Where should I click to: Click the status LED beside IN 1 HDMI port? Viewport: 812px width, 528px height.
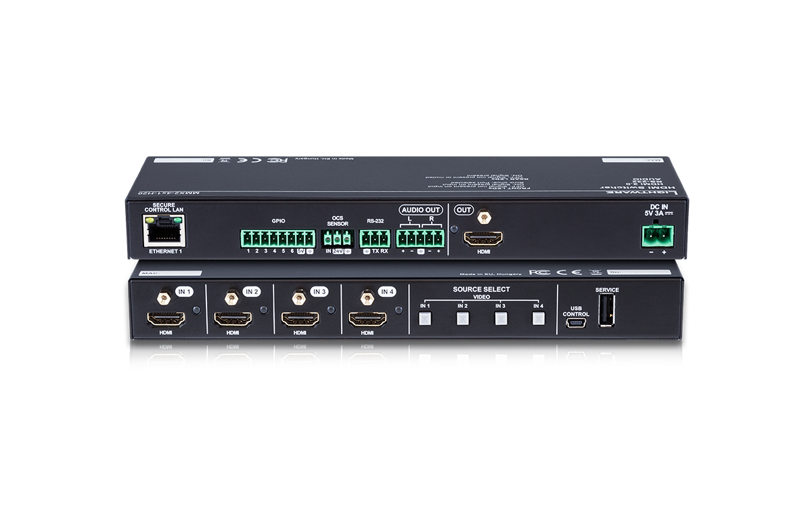(196, 309)
